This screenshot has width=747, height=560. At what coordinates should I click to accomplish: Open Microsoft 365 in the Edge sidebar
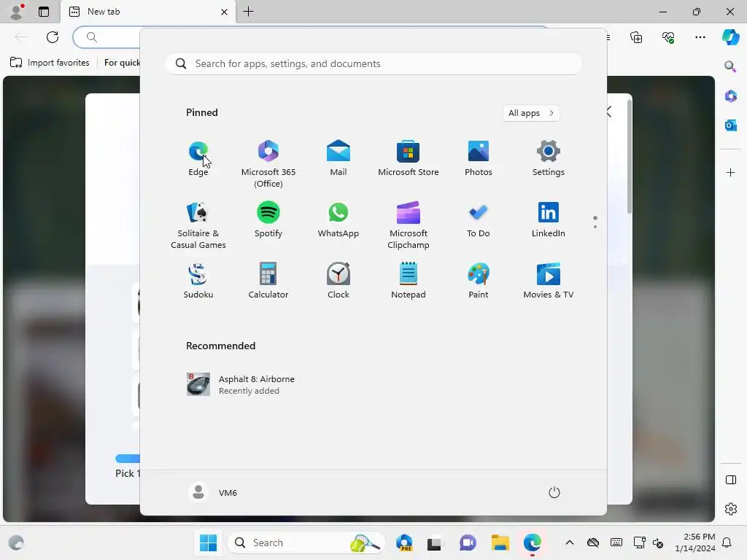pos(730,96)
